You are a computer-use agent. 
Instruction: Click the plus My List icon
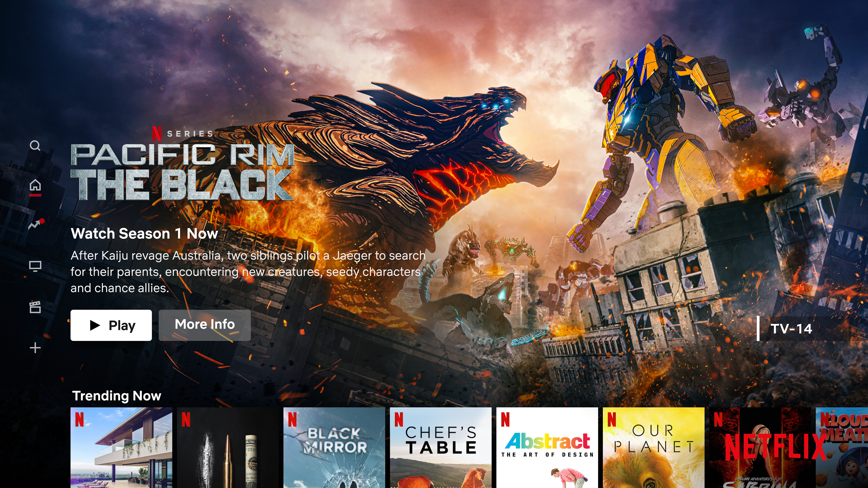(35, 347)
